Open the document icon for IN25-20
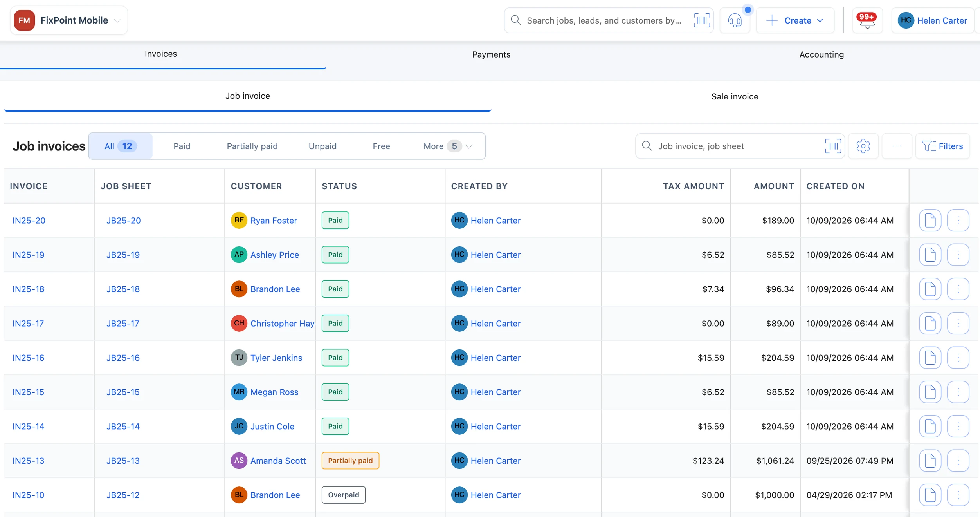The width and height of the screenshot is (980, 517). 930,220
